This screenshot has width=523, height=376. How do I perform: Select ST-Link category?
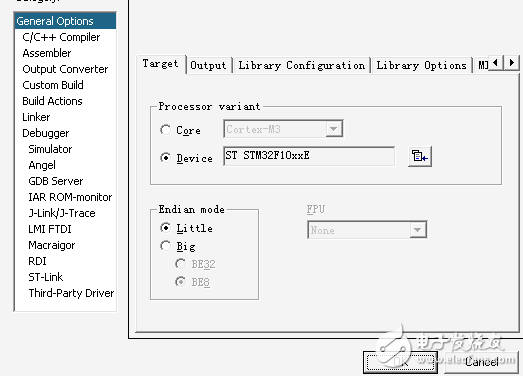[46, 277]
